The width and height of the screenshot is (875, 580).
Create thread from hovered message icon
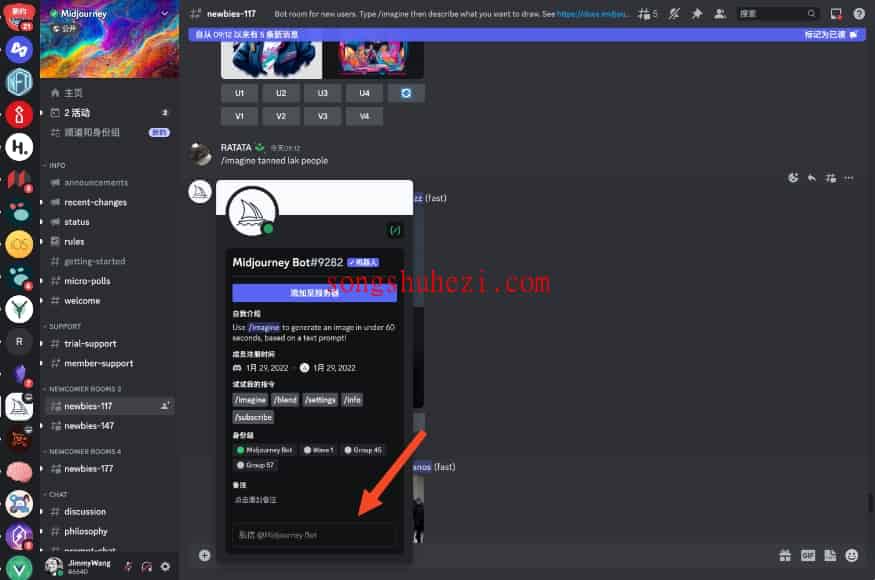pos(831,178)
